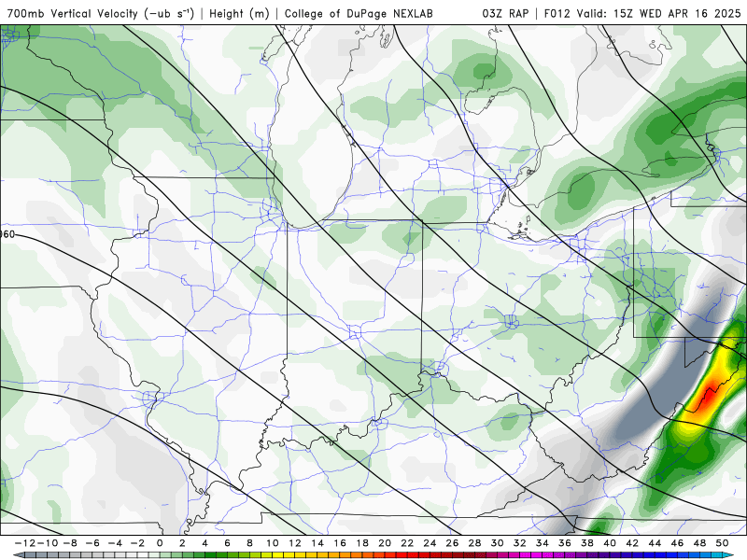
Task: Click the '36' colorbar scale label
Action: (x=565, y=543)
